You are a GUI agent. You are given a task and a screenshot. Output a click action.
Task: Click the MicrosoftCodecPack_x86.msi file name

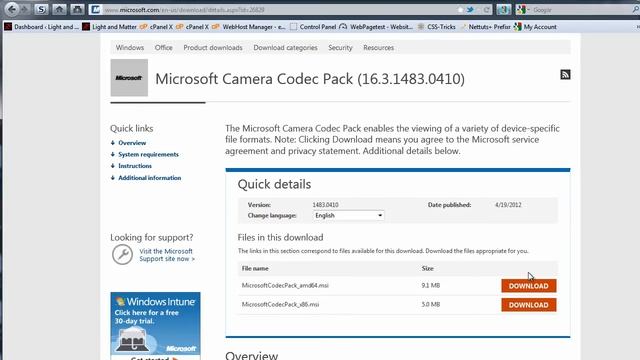click(x=280, y=304)
